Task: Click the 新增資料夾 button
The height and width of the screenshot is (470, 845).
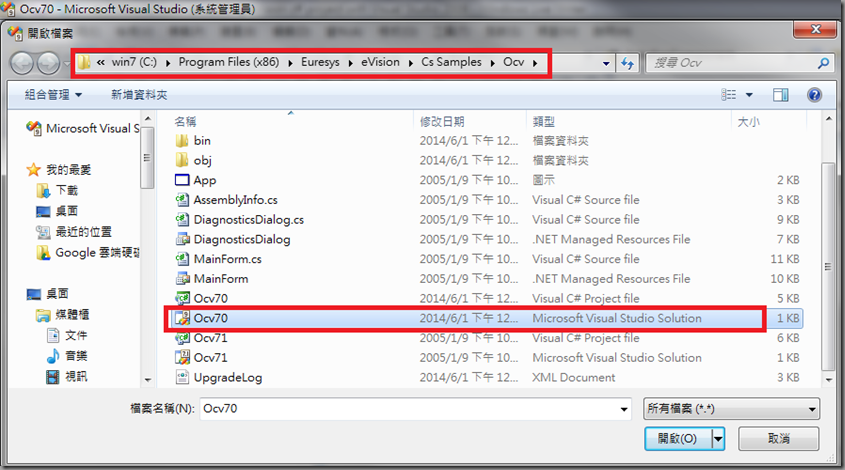Action: [x=139, y=95]
